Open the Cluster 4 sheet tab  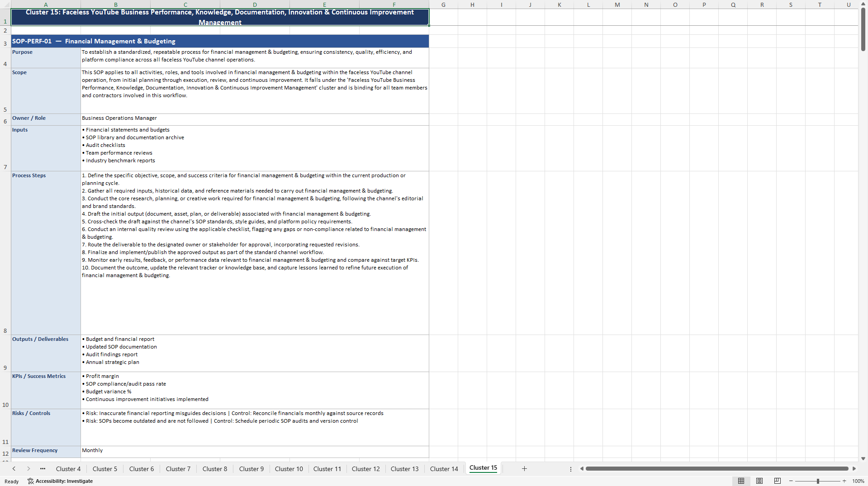click(x=68, y=469)
